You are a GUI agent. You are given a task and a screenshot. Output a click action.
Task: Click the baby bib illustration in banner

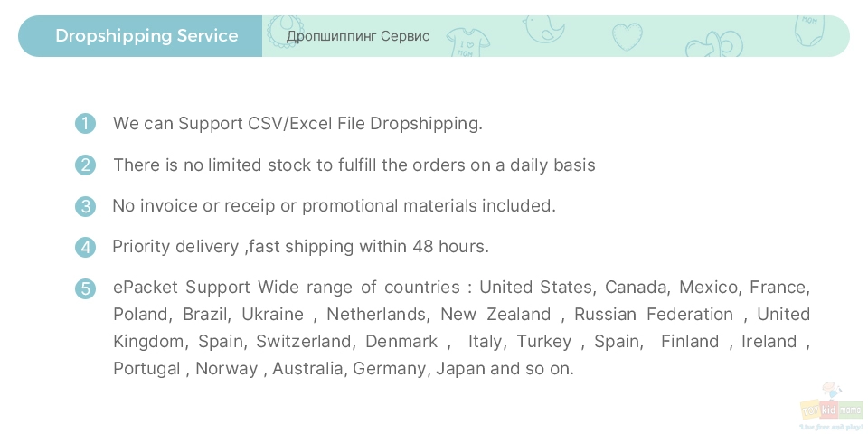pyautogui.click(x=285, y=31)
